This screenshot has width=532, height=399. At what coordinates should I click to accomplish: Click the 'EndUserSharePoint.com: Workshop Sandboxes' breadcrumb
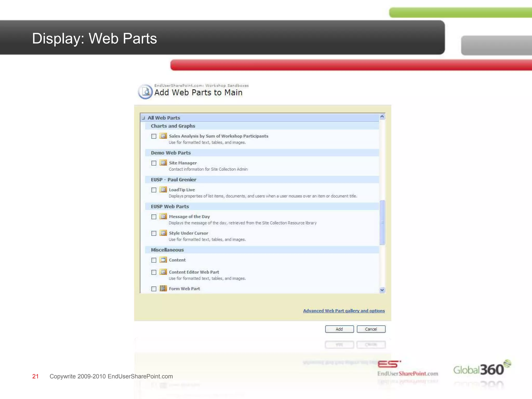click(x=201, y=85)
